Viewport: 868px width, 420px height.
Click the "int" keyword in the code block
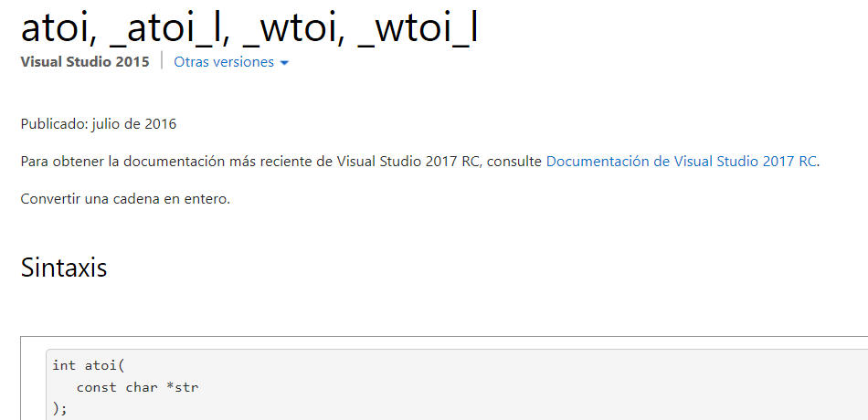tap(64, 365)
